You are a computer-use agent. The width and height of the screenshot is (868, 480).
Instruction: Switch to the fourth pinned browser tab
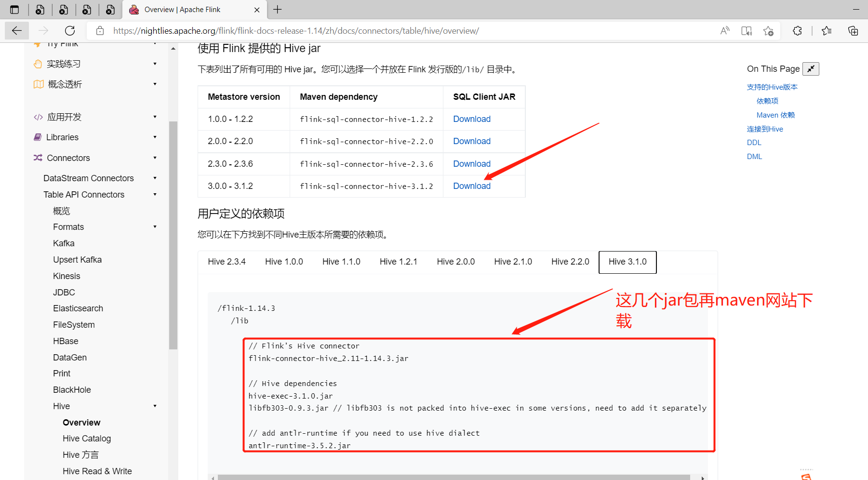coord(110,10)
